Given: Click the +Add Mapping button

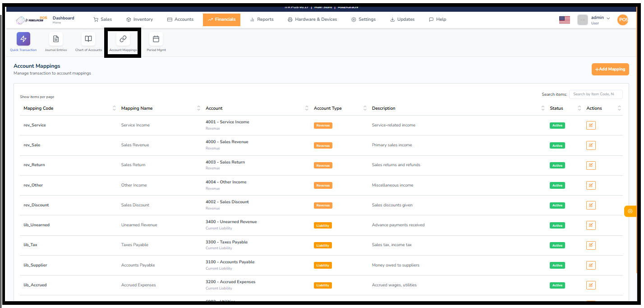Looking at the screenshot, I should (610, 69).
